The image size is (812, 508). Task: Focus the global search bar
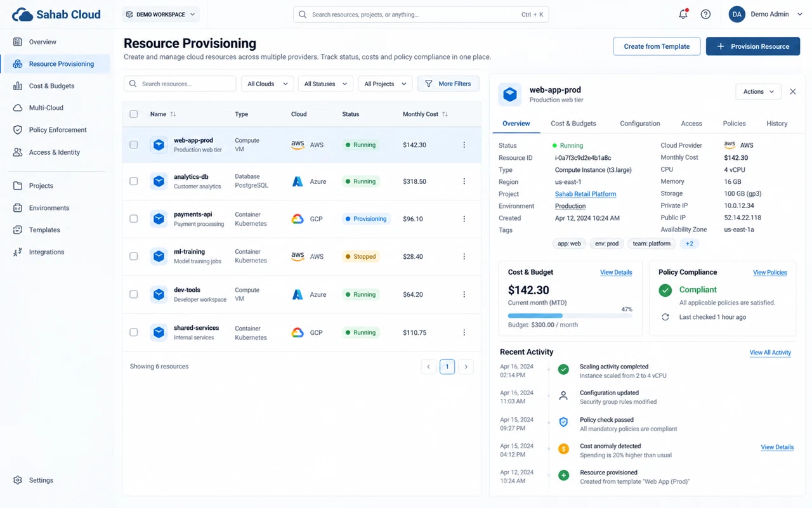(421, 15)
